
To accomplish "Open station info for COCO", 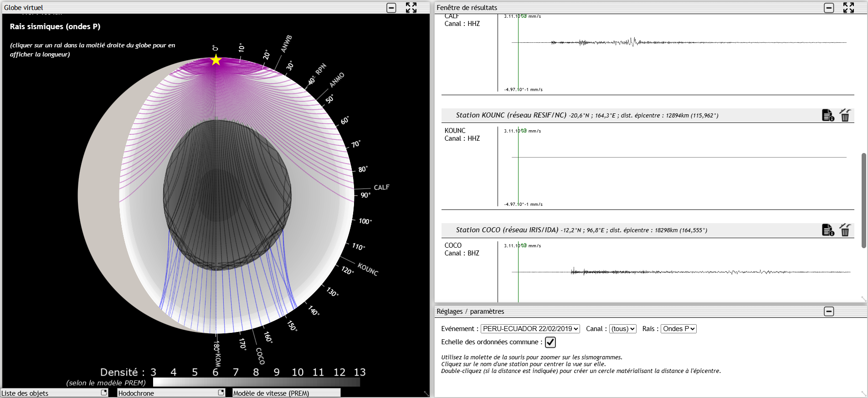I will (827, 230).
